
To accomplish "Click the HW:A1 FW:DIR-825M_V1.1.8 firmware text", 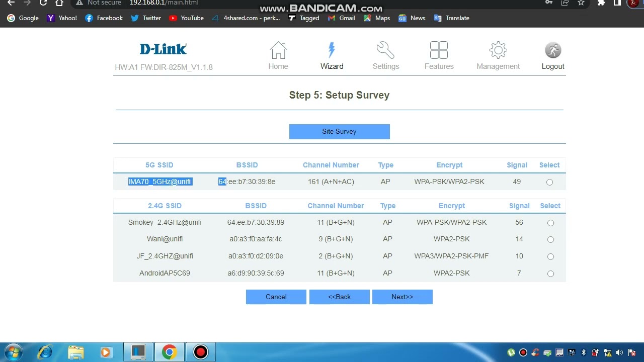I will (164, 67).
